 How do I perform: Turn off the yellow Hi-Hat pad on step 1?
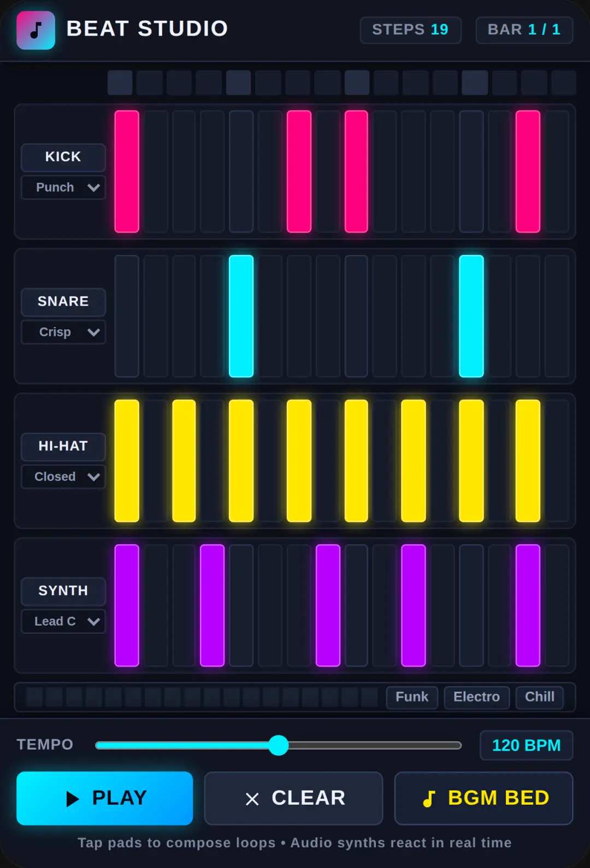coord(127,461)
